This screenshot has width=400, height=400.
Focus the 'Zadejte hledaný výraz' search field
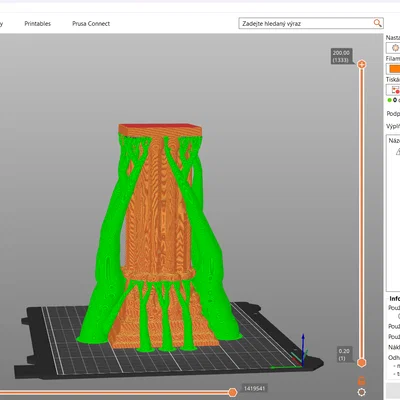(x=311, y=23)
